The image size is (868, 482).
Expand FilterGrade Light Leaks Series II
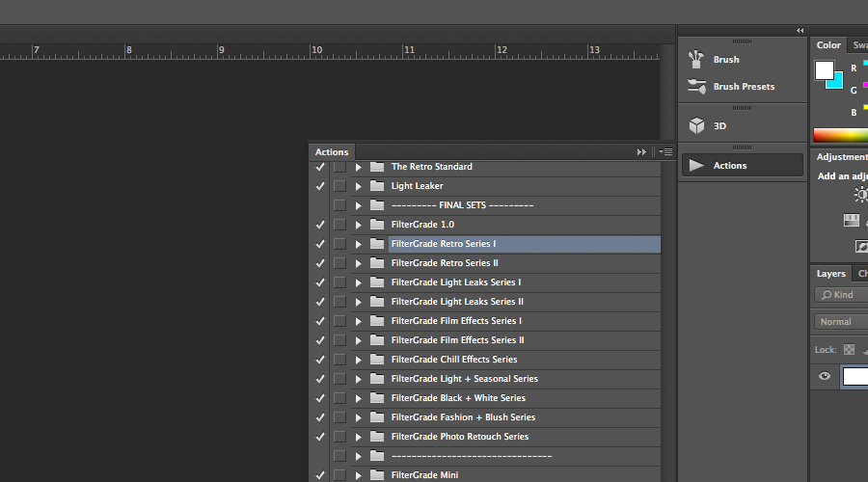pos(358,302)
